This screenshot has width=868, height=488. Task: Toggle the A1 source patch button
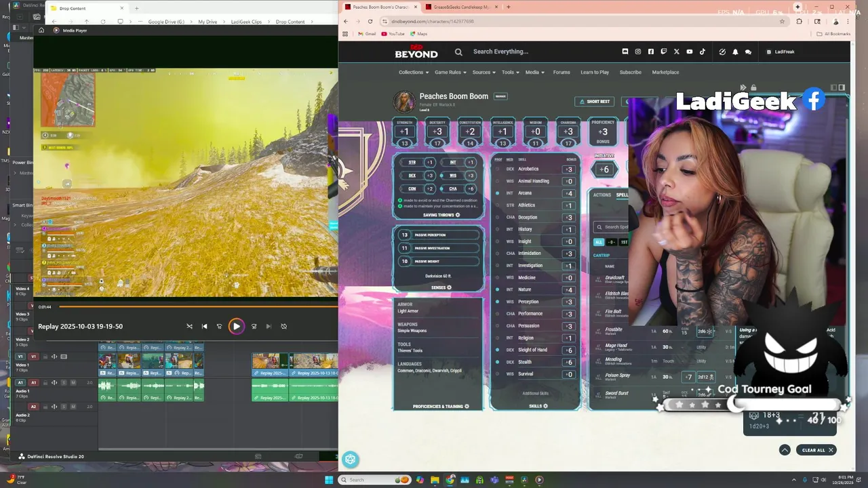20,383
